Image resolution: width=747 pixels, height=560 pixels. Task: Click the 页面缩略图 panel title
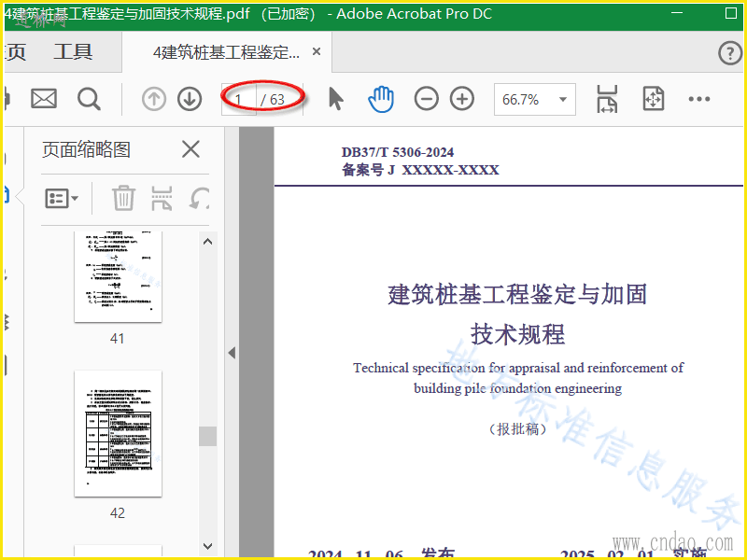(86, 149)
